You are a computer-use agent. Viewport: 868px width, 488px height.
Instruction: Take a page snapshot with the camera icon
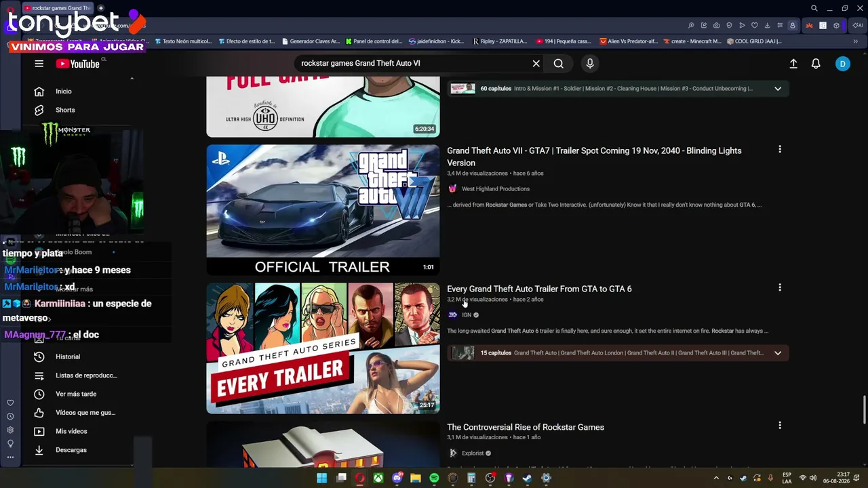click(717, 26)
